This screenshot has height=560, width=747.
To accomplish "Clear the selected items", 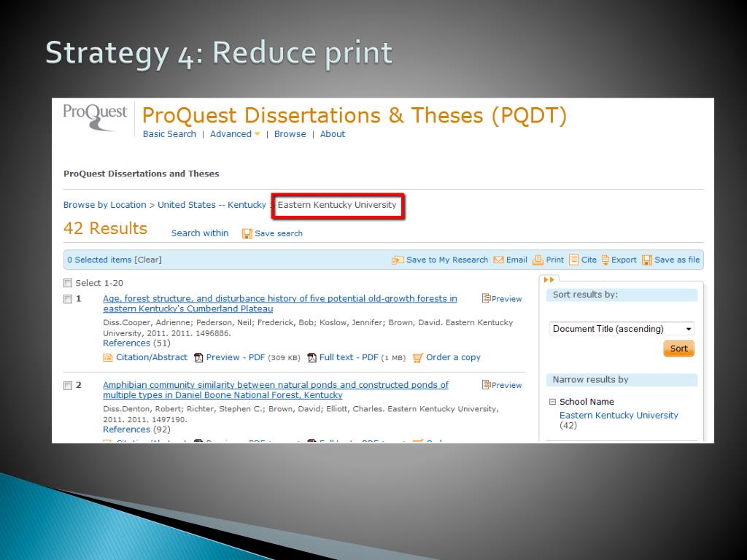I will click(x=148, y=260).
